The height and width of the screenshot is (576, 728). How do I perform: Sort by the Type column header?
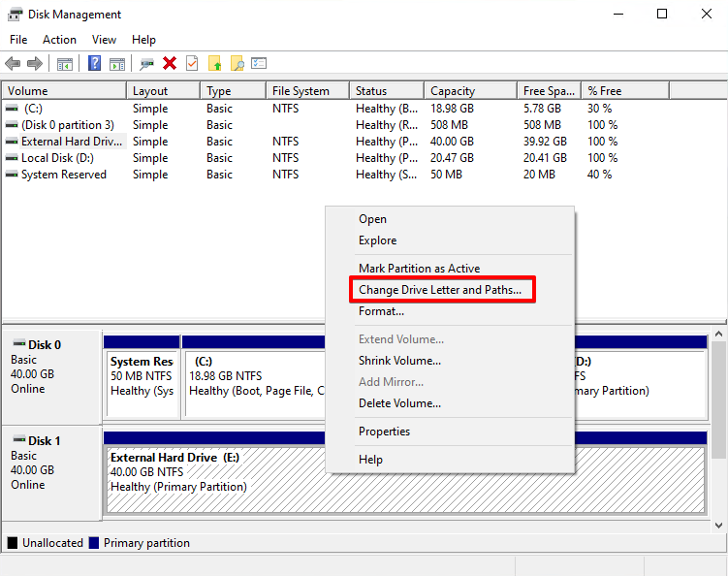(x=234, y=91)
